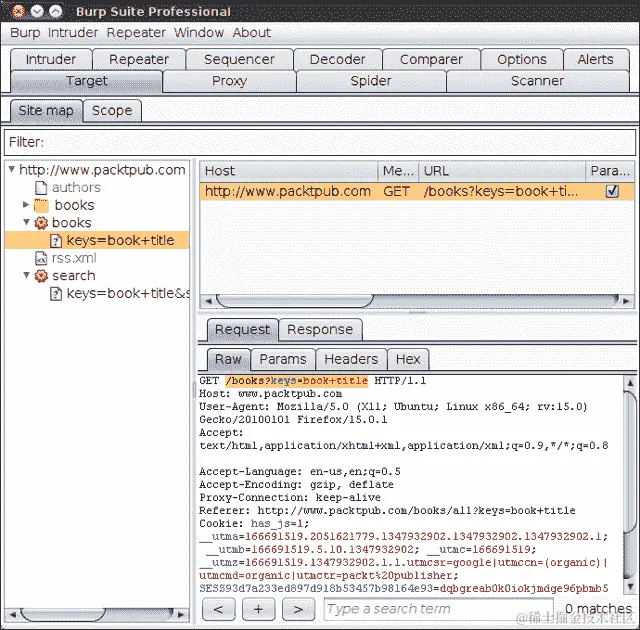Click left arrow of site tree scrollbar
Viewport: 640px width, 630px height.
[13, 614]
